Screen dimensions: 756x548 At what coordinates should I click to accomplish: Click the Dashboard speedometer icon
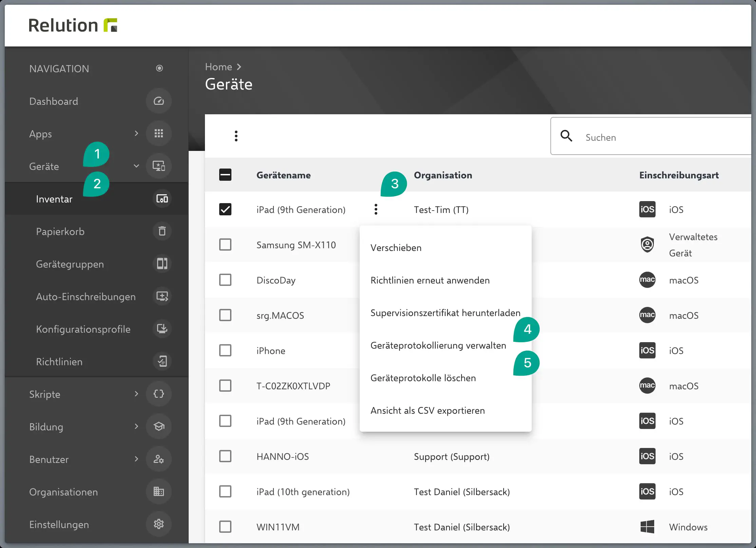(x=158, y=101)
